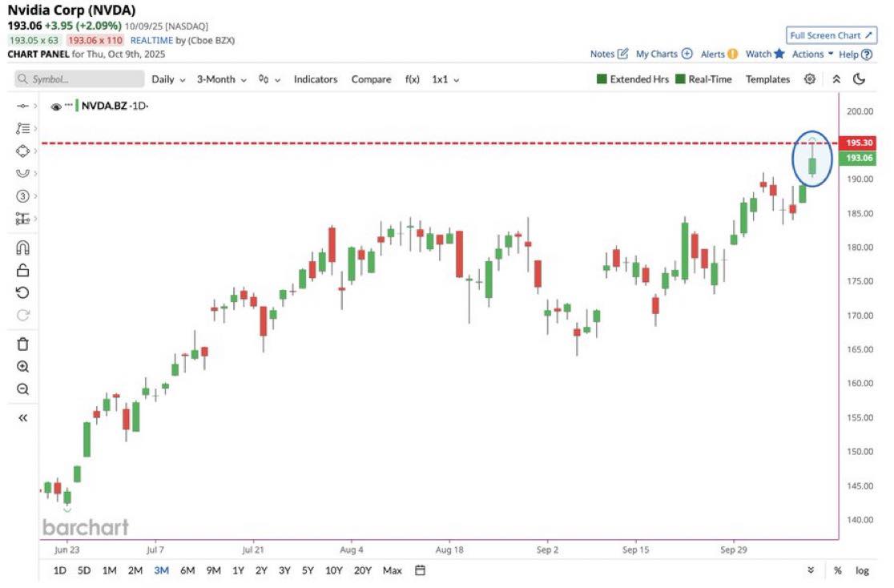Select the 1Y time range

[x=239, y=570]
